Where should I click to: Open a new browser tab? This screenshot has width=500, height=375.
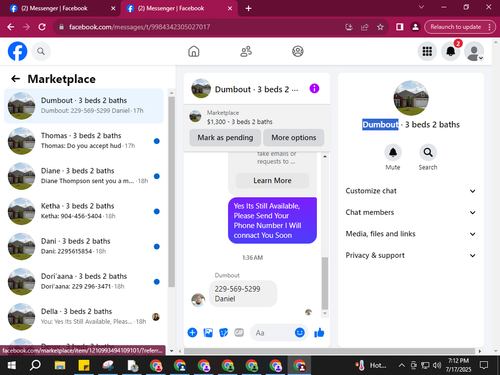point(248,9)
